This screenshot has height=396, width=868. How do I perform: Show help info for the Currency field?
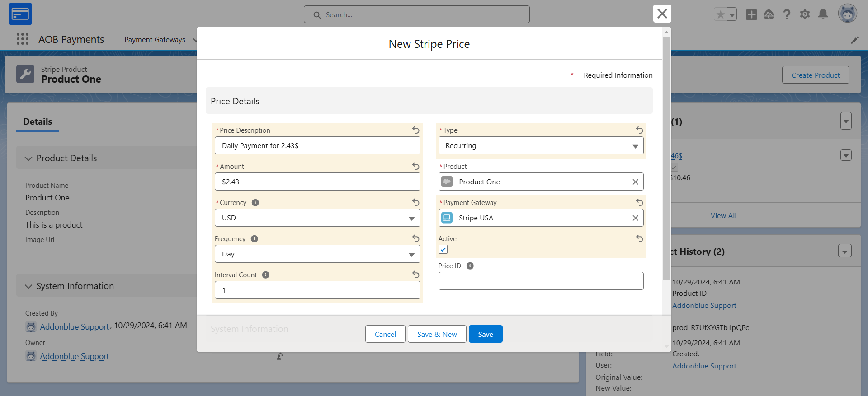pos(255,203)
